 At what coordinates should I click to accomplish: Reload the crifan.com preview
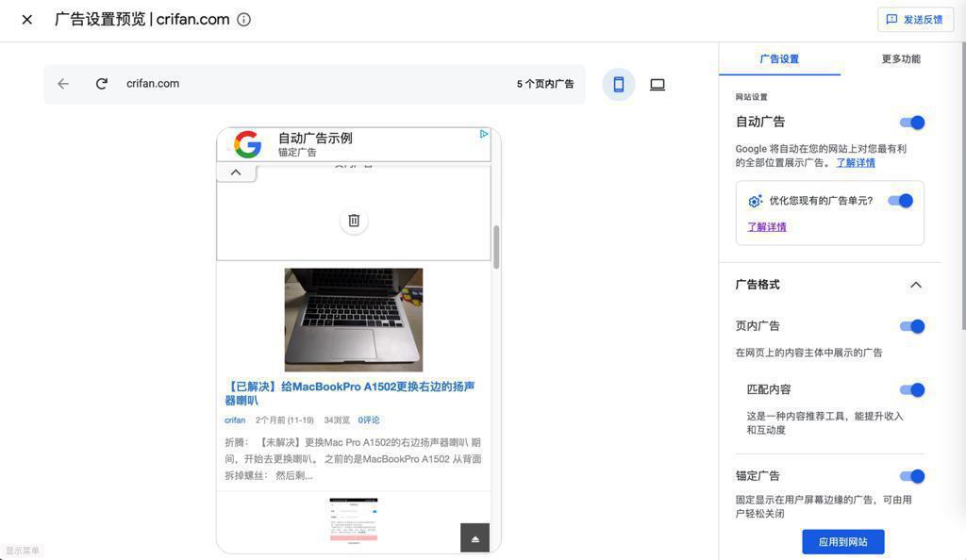point(102,84)
